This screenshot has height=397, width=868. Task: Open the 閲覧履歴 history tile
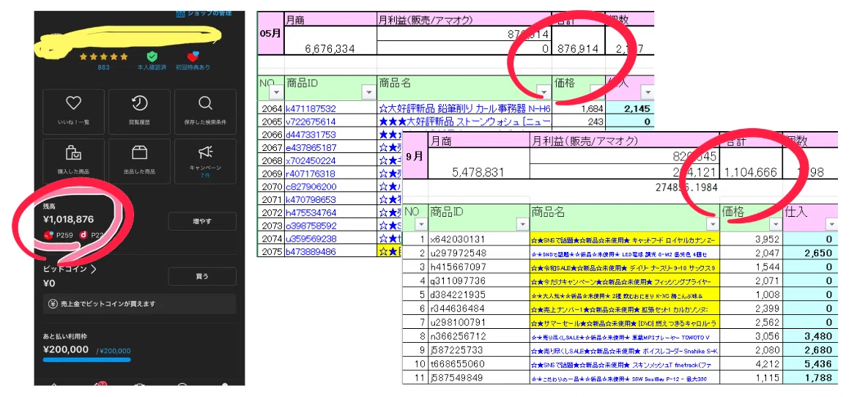[139, 111]
